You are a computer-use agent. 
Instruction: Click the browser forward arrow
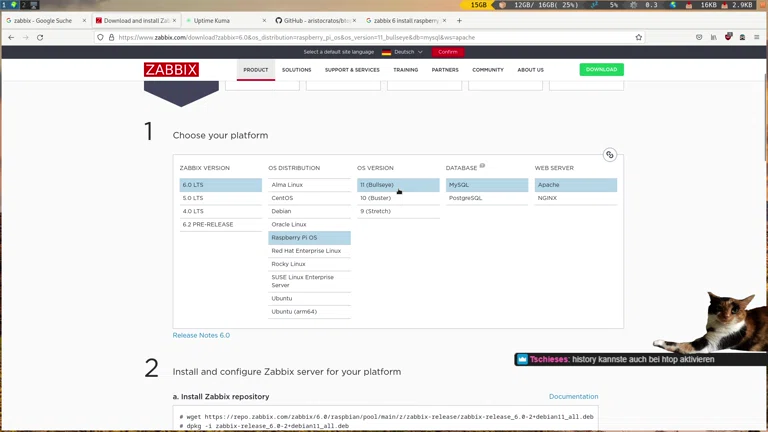[x=25, y=37]
